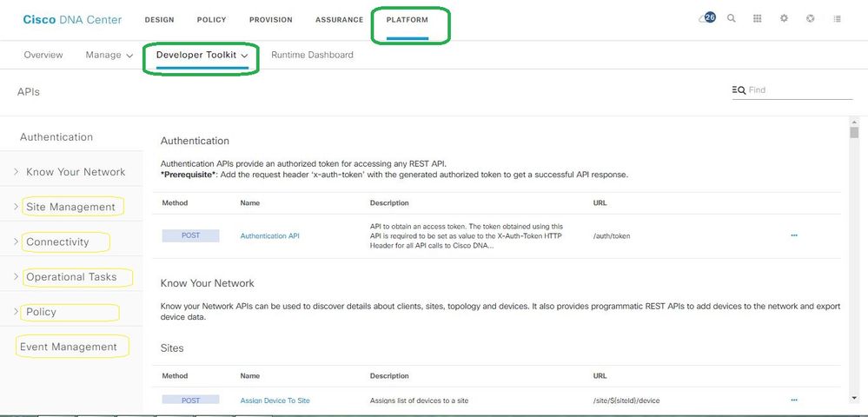Select Authentication in the APIs sidebar

tap(56, 136)
